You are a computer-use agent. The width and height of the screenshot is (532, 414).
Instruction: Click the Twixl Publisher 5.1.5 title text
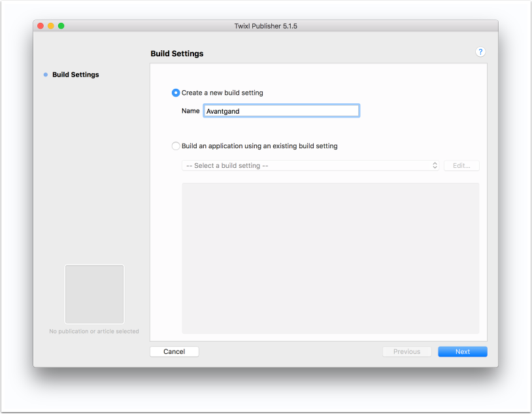(x=265, y=26)
